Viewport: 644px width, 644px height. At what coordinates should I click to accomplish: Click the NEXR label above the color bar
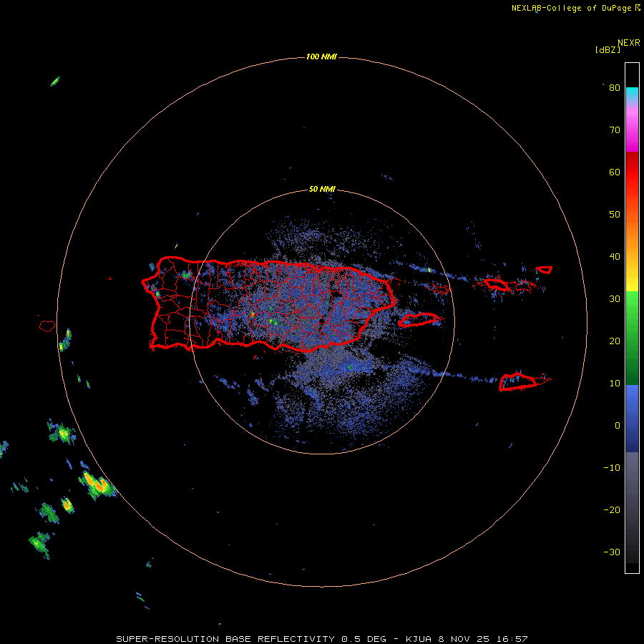tap(628, 43)
